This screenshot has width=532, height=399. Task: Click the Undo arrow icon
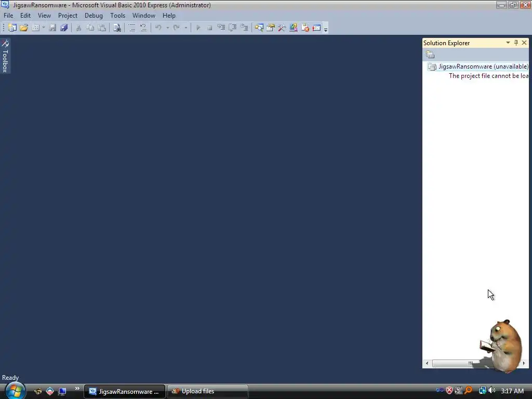coord(158,28)
